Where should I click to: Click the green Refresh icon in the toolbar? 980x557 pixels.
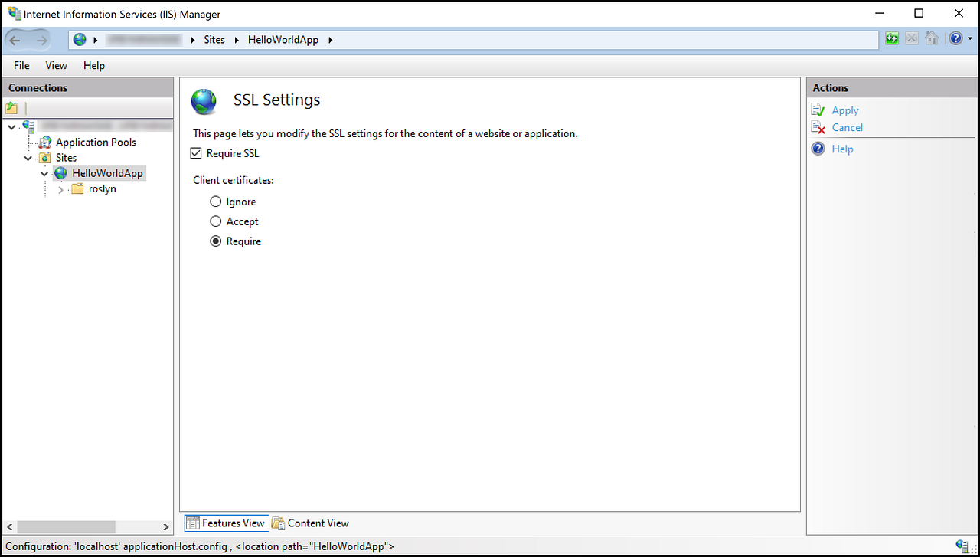pos(892,38)
